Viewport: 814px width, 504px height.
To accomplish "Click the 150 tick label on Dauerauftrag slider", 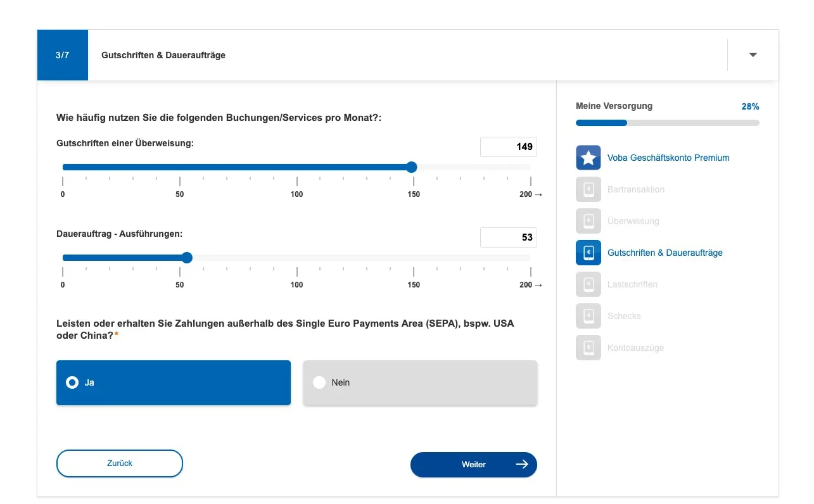I will point(414,285).
